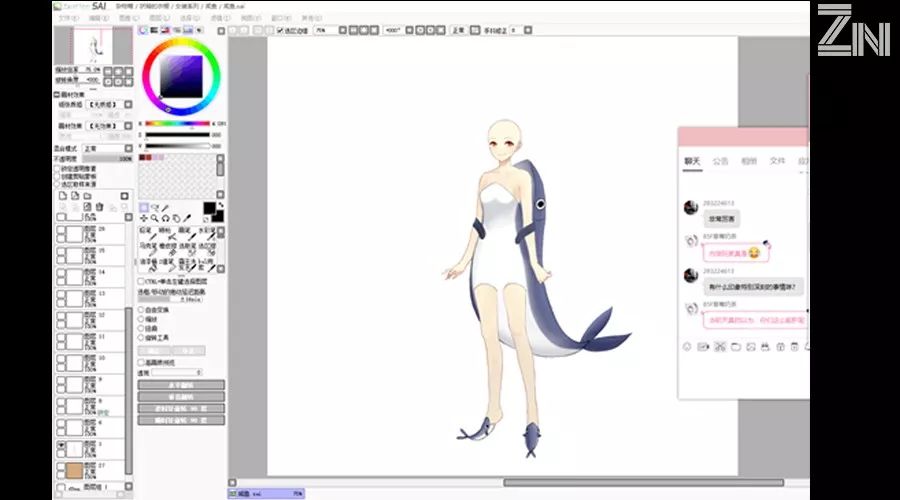900x500 pixels.
Task: Select the magic wand tool
Action: pos(165,208)
